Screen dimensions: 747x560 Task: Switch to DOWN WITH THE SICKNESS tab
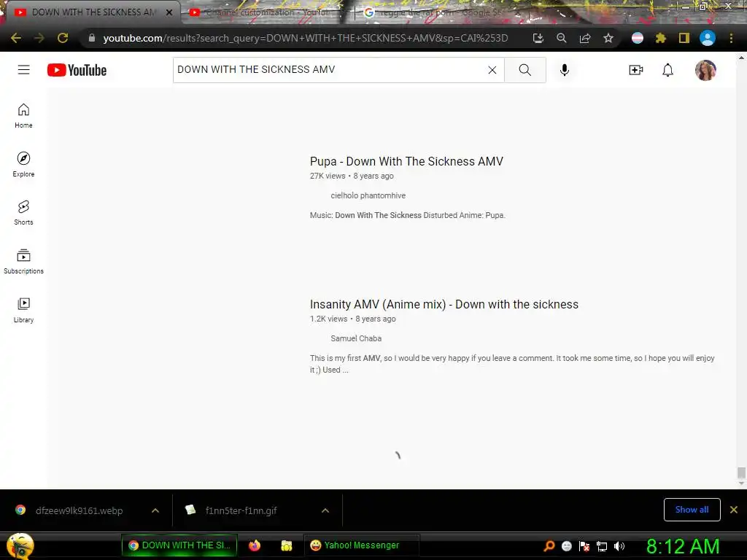click(x=90, y=12)
